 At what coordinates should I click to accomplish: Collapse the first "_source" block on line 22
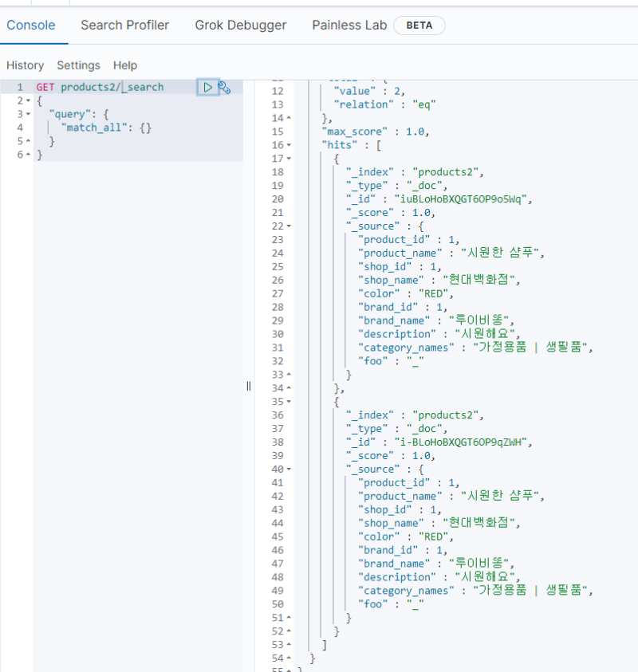pos(288,226)
